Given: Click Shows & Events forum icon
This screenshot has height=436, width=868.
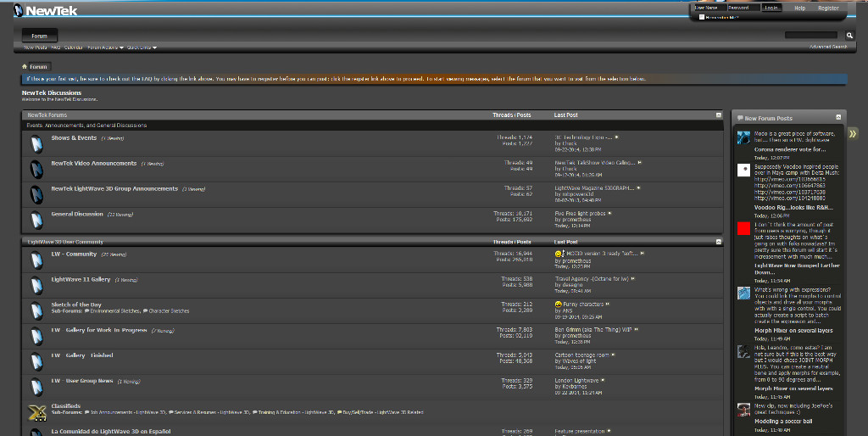Looking at the screenshot, I should coord(36,144).
